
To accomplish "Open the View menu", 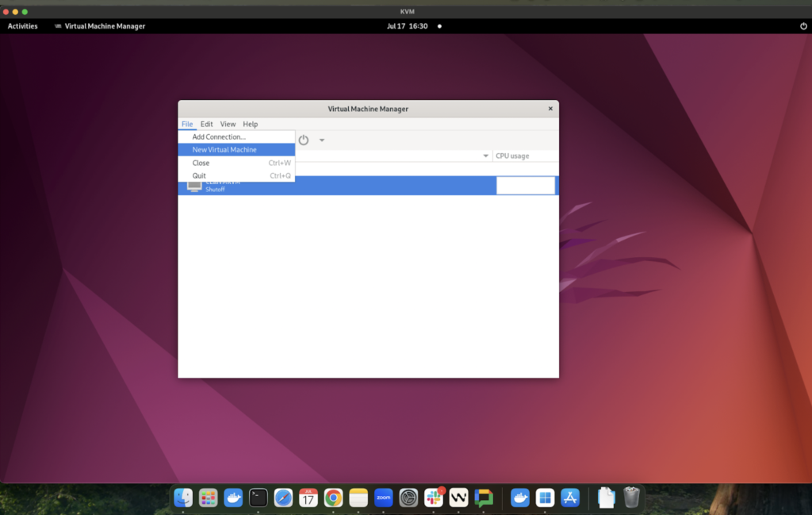I will pos(228,124).
